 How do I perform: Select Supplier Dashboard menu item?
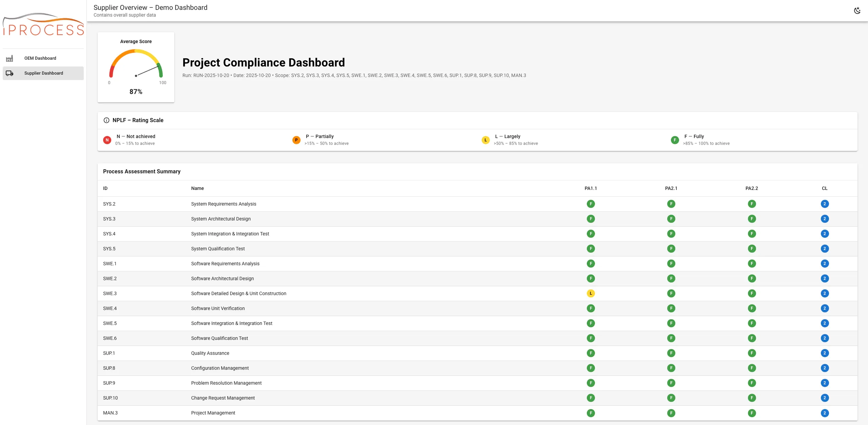(x=43, y=73)
